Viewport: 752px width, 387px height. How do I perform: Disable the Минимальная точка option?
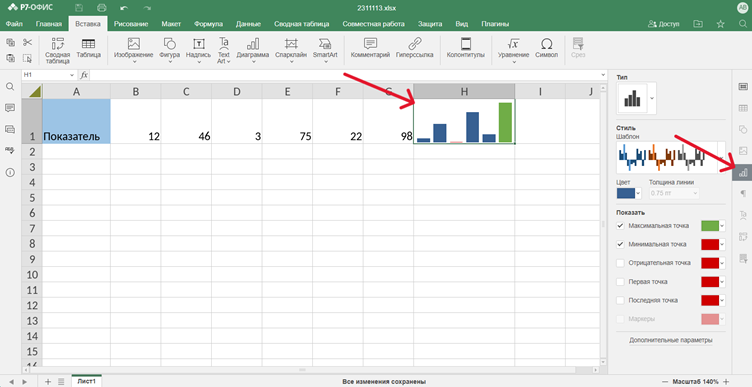(x=621, y=244)
